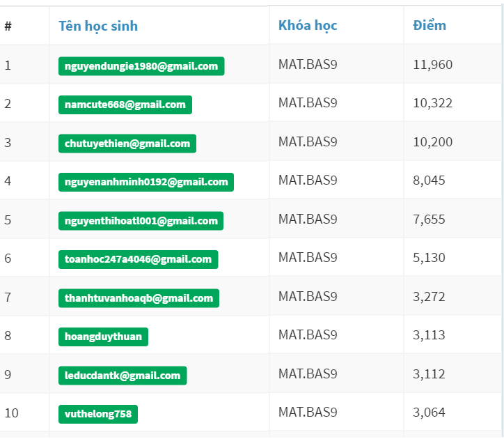The height and width of the screenshot is (439, 504).
Task: Click MAT.BAS9 course in row 10
Action: pyautogui.click(x=308, y=413)
